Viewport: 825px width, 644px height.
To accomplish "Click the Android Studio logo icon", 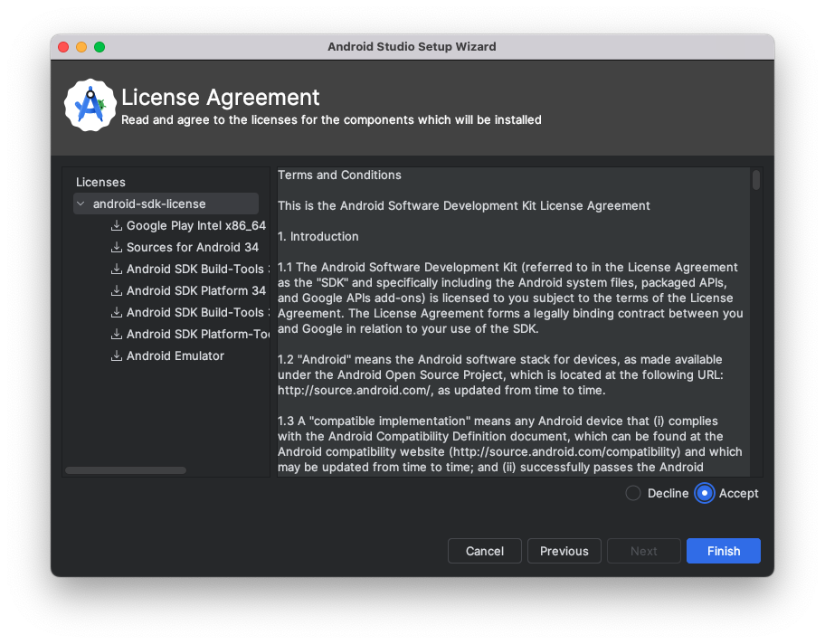I will 90,105.
